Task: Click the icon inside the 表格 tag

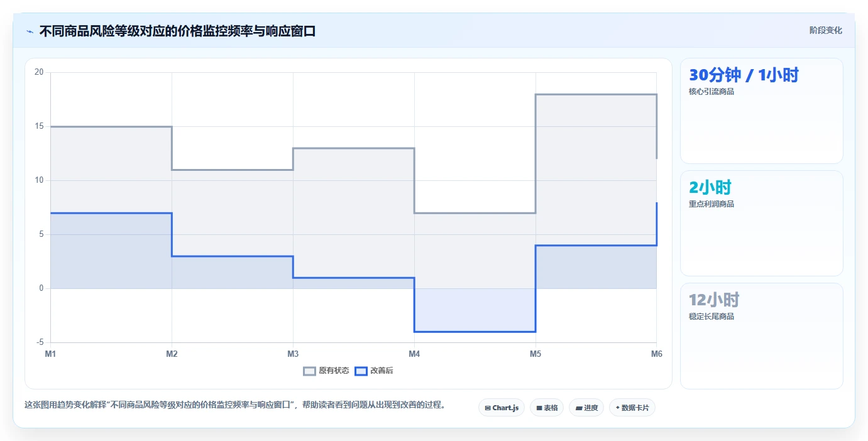Action: 539,408
